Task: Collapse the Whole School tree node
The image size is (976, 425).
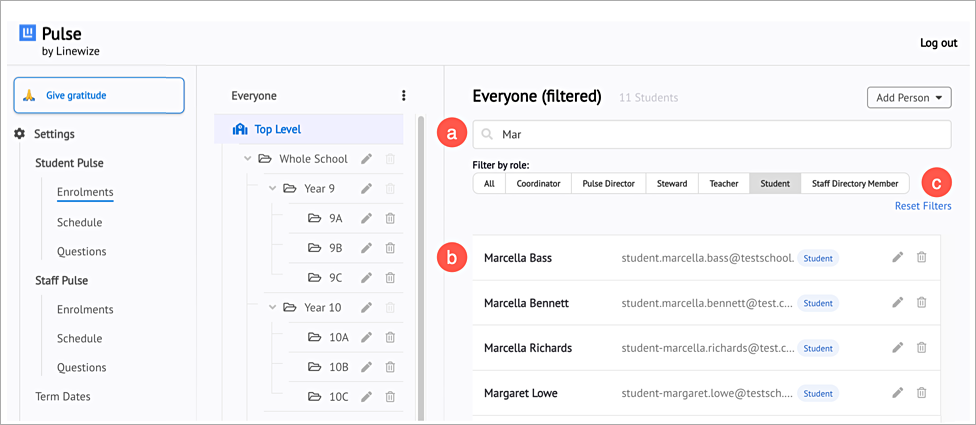Action: pyautogui.click(x=247, y=159)
